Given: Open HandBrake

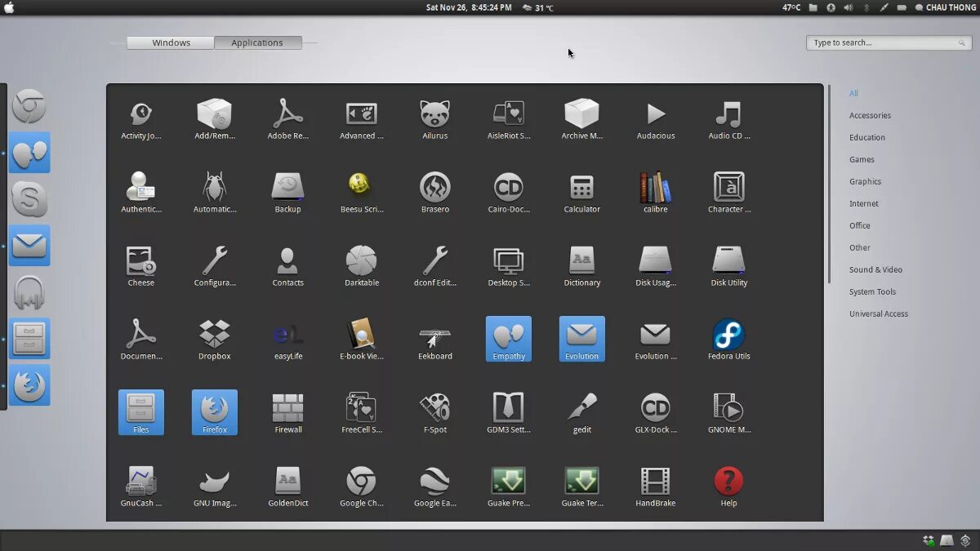Looking at the screenshot, I should [x=656, y=487].
